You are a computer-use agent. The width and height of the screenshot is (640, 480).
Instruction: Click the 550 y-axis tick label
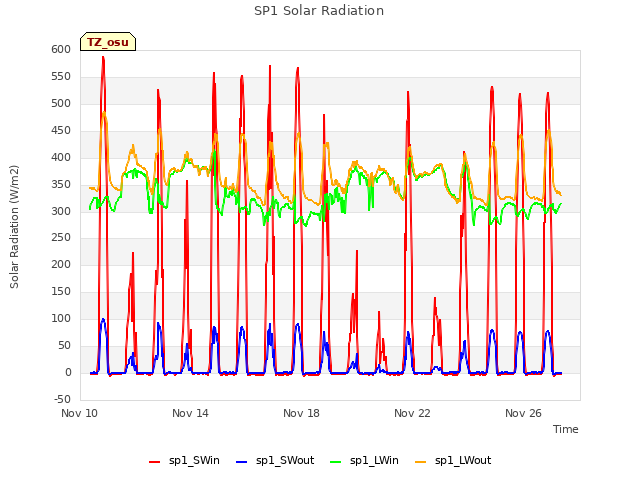(x=61, y=76)
